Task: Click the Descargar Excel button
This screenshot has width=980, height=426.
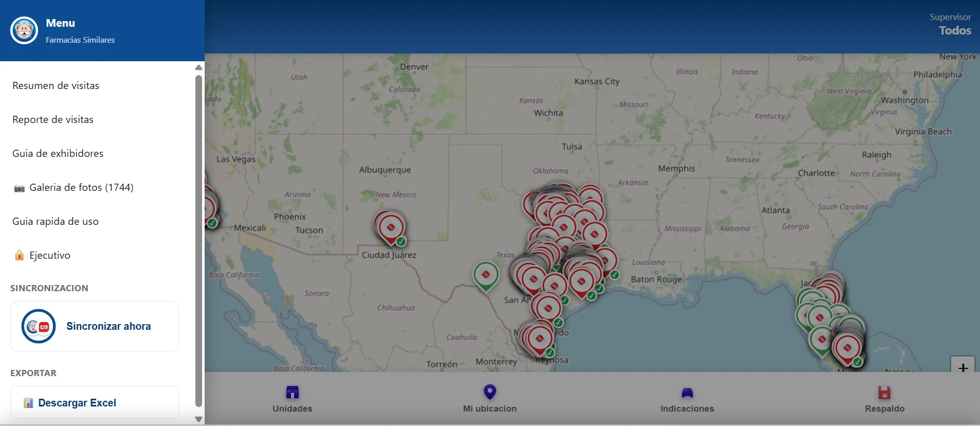Action: [x=95, y=402]
